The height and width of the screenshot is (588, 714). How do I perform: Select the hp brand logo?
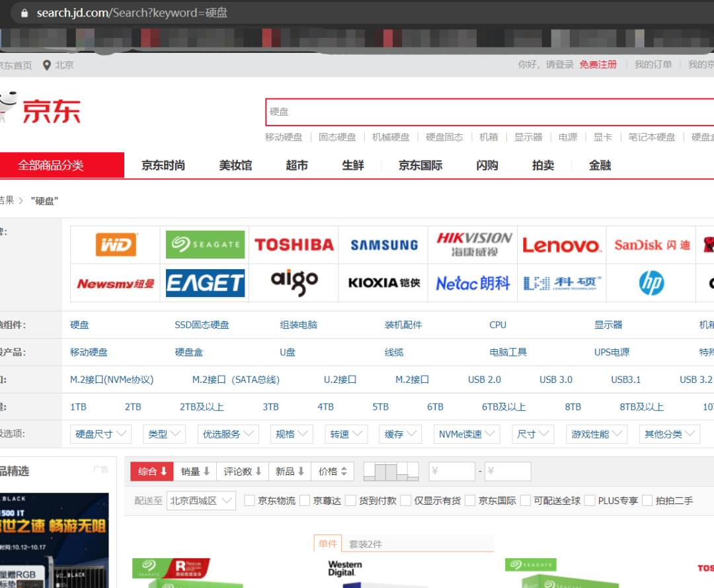point(651,282)
